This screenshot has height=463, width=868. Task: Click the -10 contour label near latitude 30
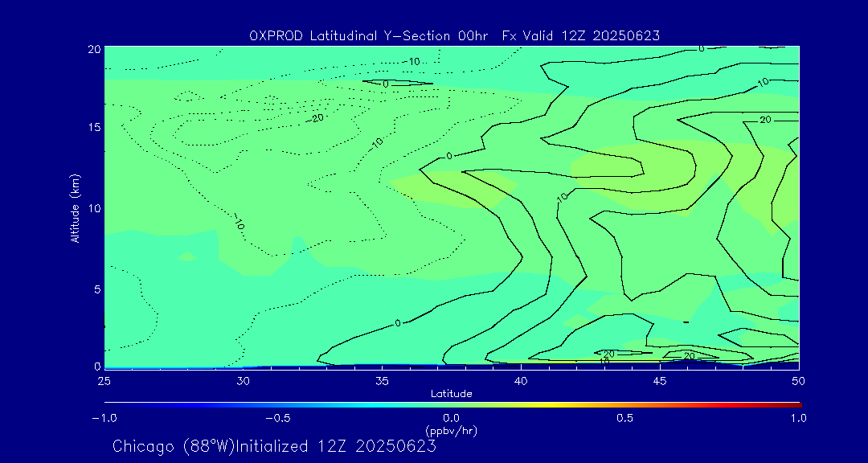(x=237, y=222)
